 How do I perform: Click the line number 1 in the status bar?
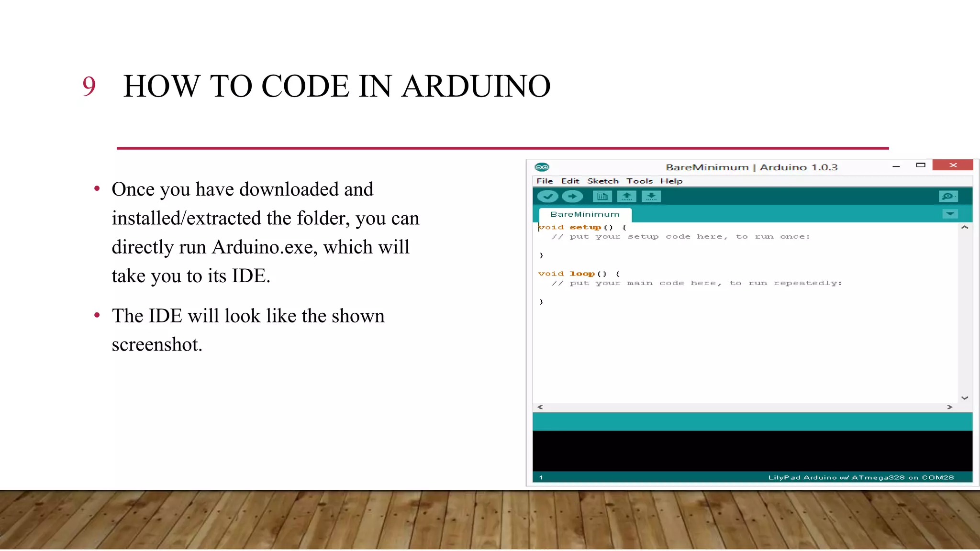(x=541, y=477)
